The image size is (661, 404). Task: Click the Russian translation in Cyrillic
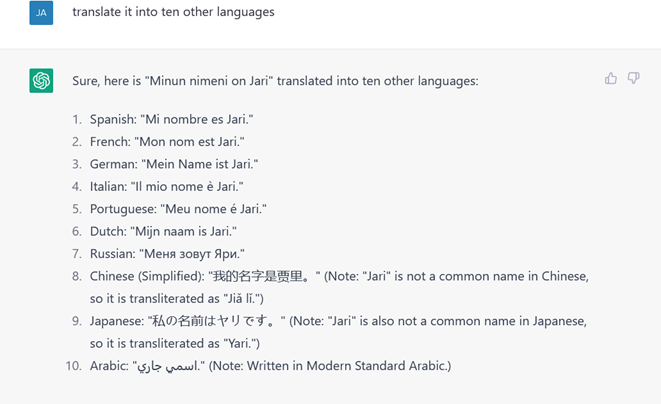tap(194, 254)
